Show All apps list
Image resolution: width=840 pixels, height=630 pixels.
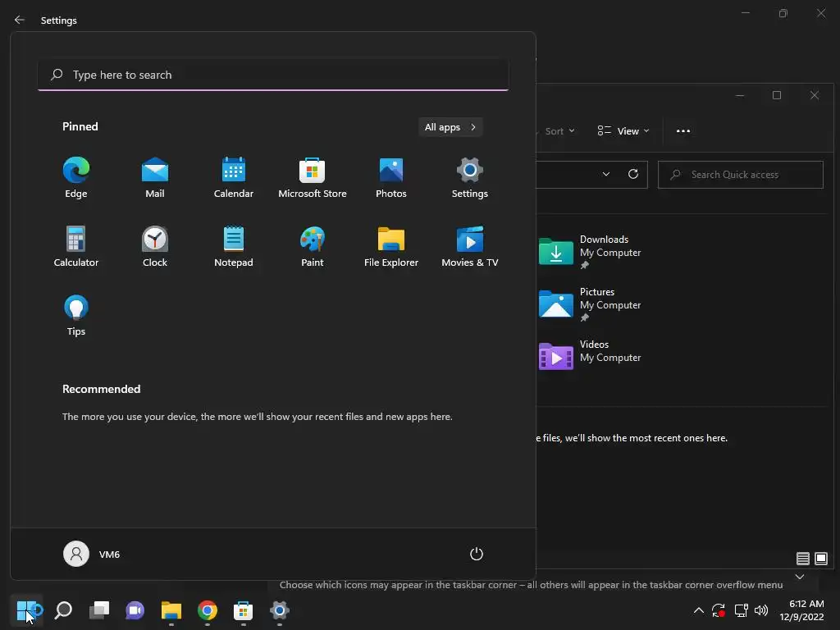[x=450, y=127]
